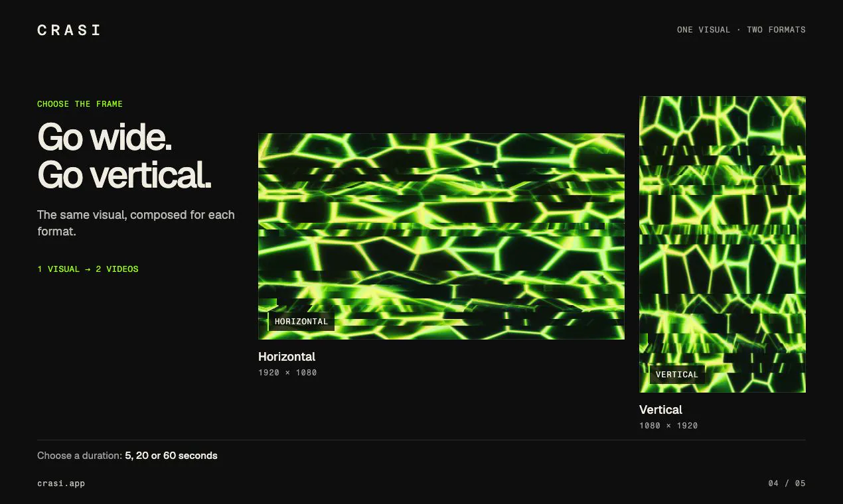Click the '1920 × 1080' resolution text
The width and height of the screenshot is (843, 504).
pyautogui.click(x=287, y=373)
